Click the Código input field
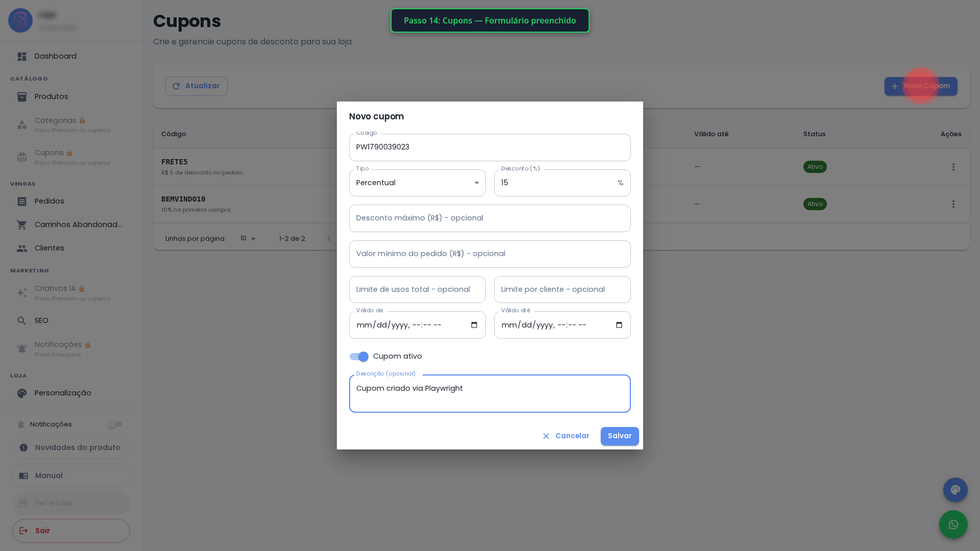This screenshot has width=980, height=551. (490, 147)
